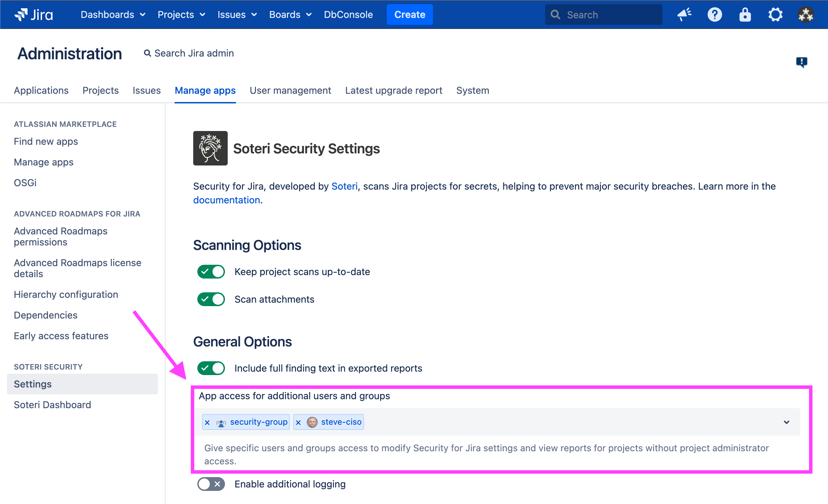The width and height of the screenshot is (828, 504).
Task: Remove security-group with its X icon
Action: tap(207, 422)
